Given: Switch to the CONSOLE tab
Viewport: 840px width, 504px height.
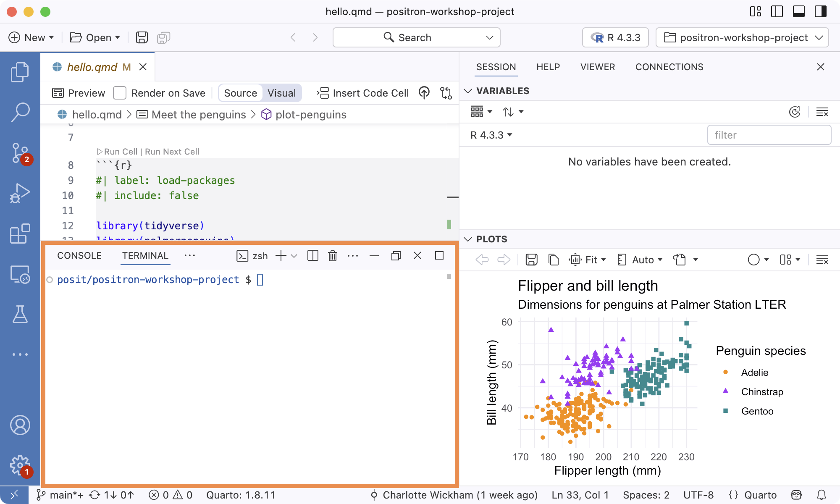Looking at the screenshot, I should point(79,256).
